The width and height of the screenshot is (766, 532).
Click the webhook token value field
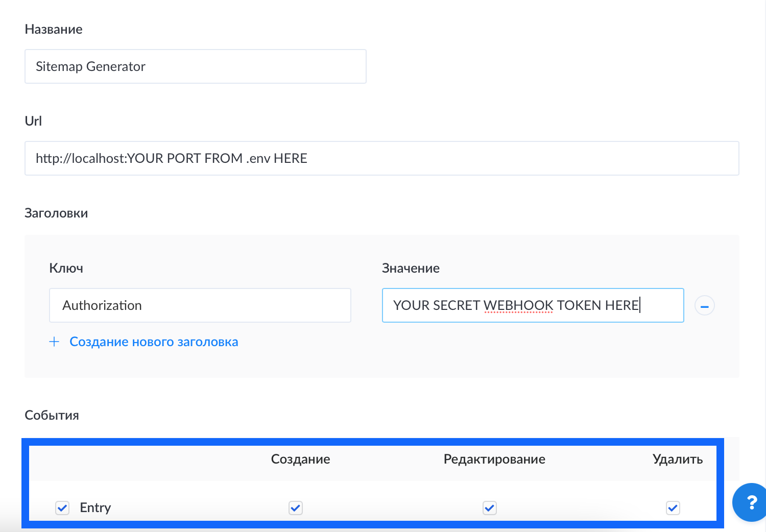pos(533,305)
